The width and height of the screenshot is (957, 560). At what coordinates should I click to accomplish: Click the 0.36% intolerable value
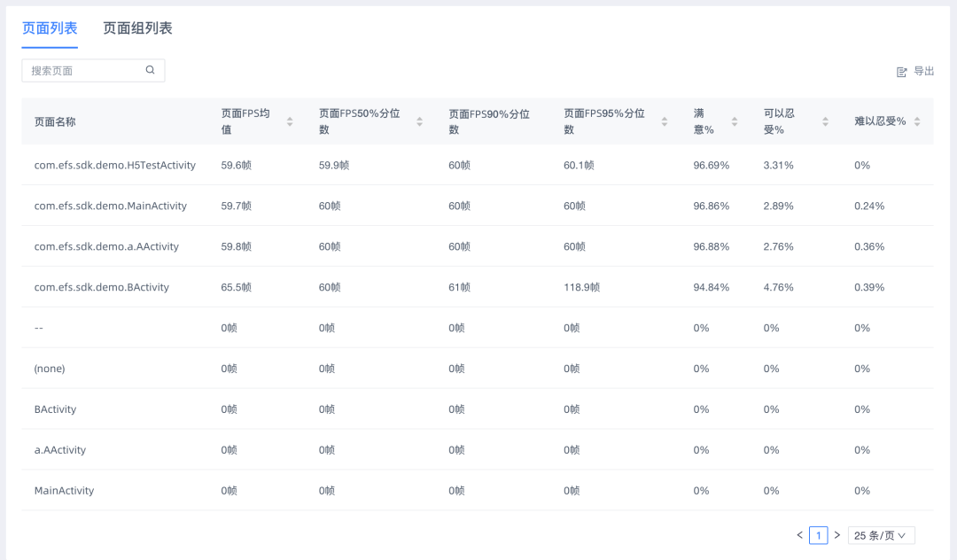click(x=869, y=246)
